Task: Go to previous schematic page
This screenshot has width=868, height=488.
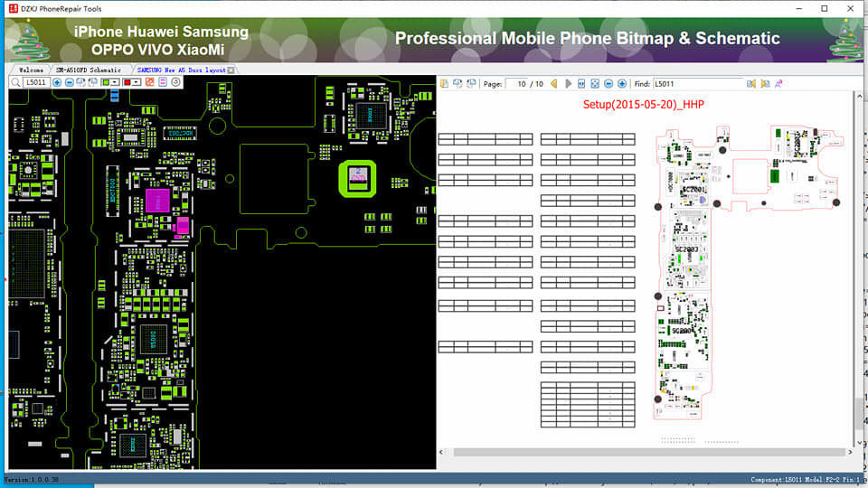Action: point(553,83)
